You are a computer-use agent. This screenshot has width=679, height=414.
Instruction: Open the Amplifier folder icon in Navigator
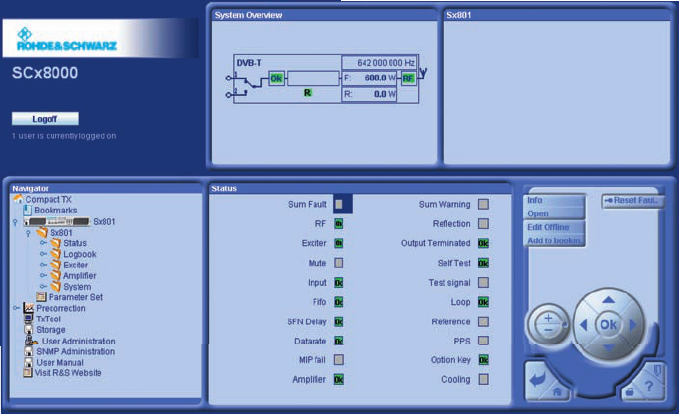(55, 275)
